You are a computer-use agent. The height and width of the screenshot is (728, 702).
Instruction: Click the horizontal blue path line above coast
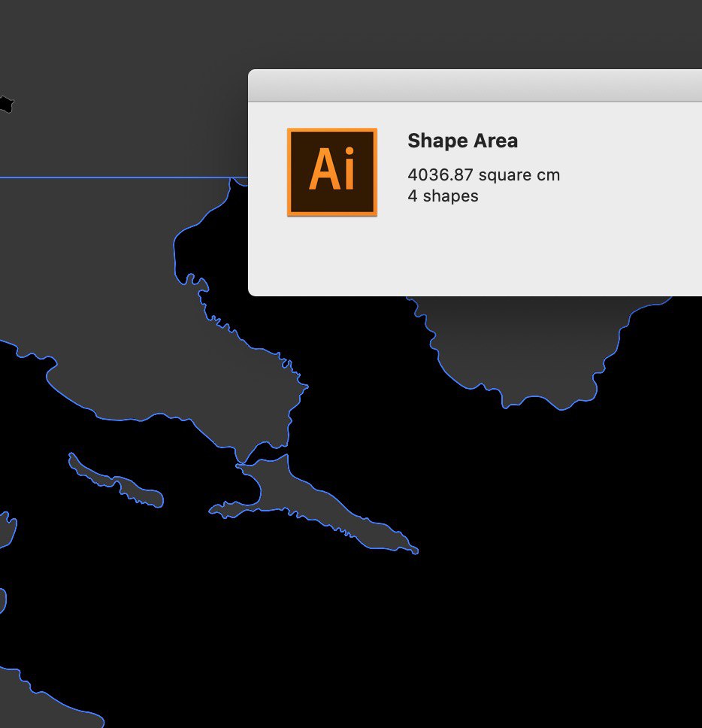[x=124, y=177]
